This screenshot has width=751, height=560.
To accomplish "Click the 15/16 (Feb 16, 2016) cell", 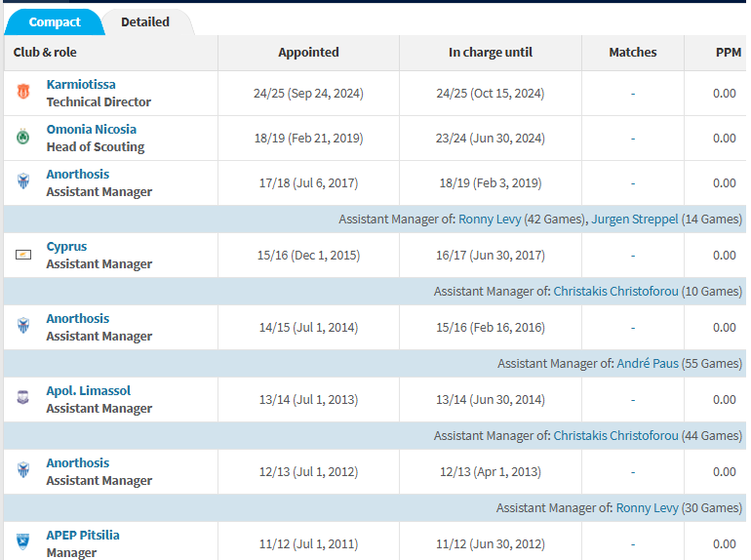I will coord(491,328).
